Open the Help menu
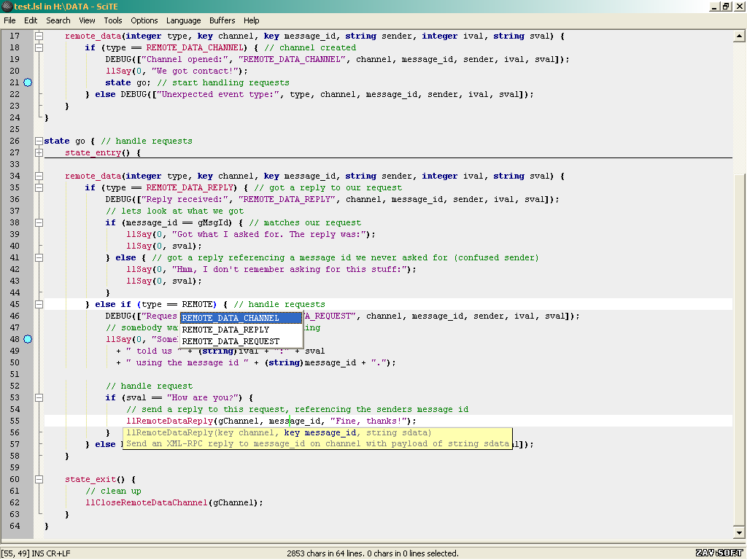Viewport: 747px width, 560px height. click(251, 20)
